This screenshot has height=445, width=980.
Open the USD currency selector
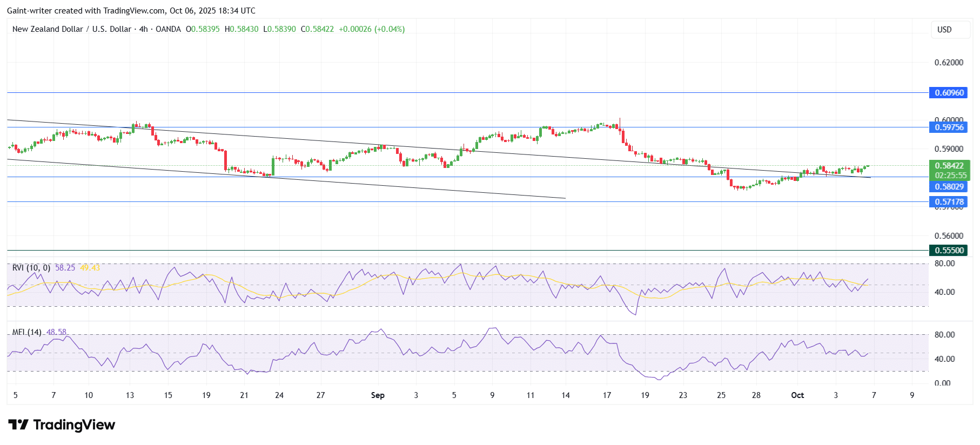(x=944, y=30)
